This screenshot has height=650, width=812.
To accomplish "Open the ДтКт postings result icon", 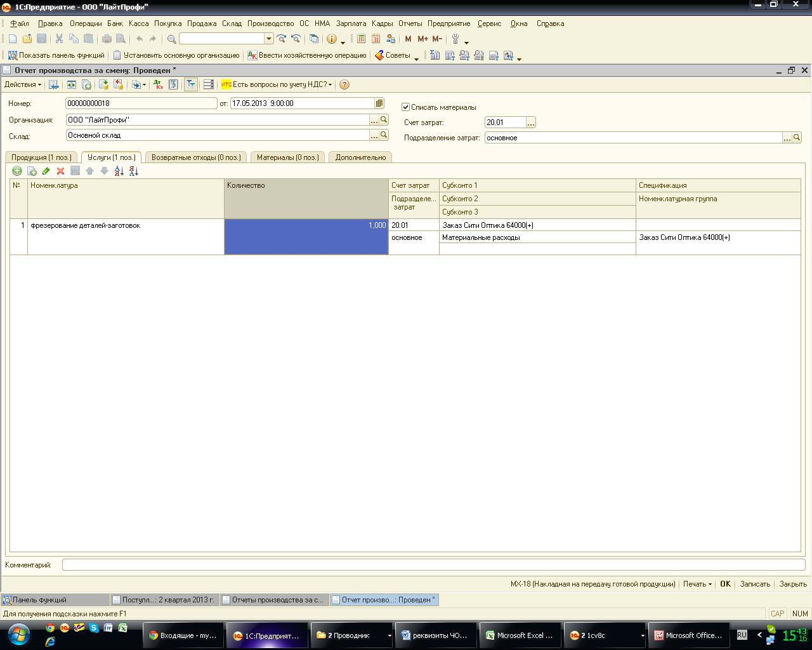I will (x=159, y=84).
